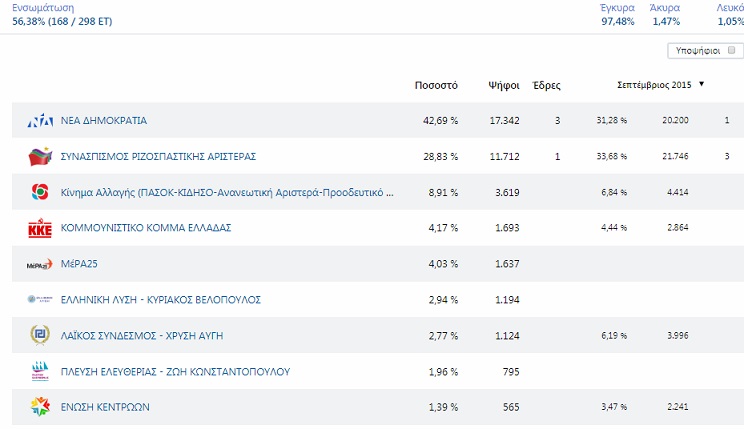Open ΣΥΝΑΣΠΙΣΜΟΣ ΡΙΖΟΣΠΑΣΤΙΚΗΣ ΑΡΙΣΤΕΡΑΣ link
Screen dimensions: 744x429
[x=159, y=157]
